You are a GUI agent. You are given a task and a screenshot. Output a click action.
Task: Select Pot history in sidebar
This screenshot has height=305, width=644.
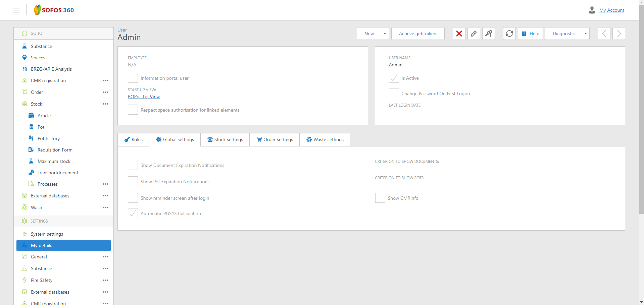coord(49,138)
